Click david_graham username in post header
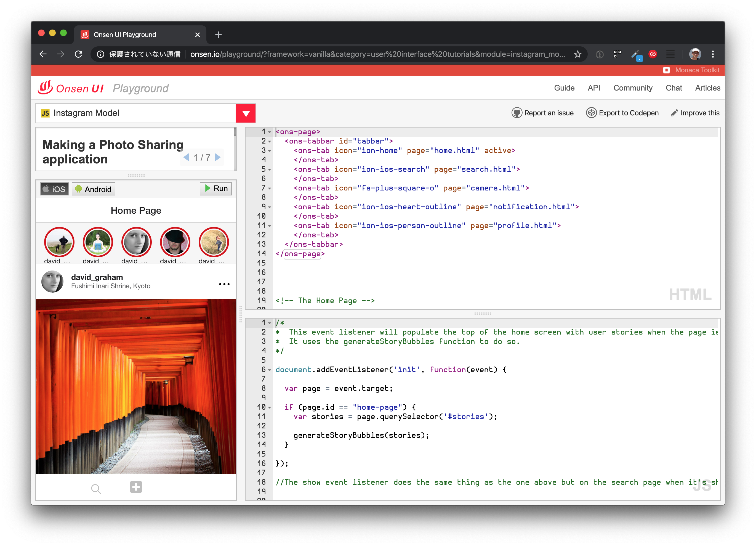This screenshot has width=756, height=546. (x=97, y=277)
